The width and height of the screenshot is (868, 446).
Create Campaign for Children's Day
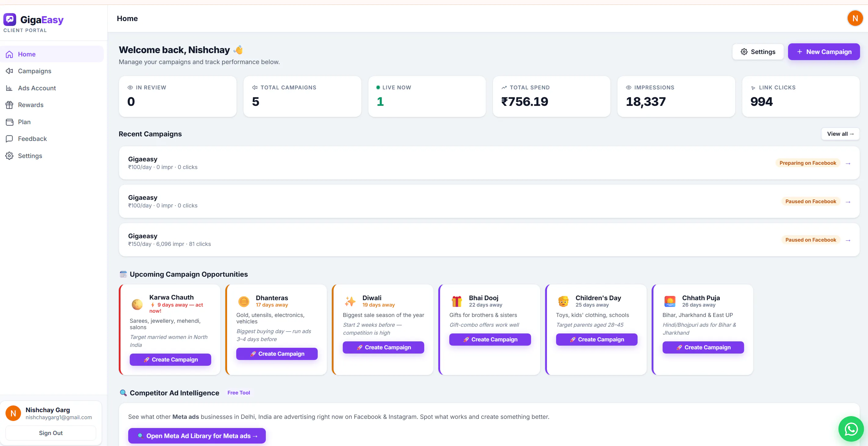click(597, 340)
